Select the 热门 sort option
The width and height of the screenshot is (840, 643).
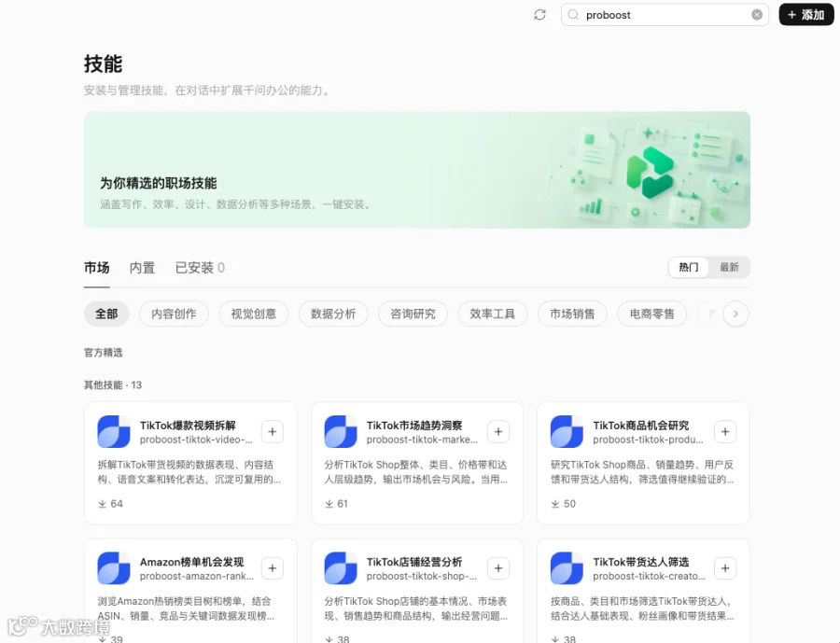(689, 268)
